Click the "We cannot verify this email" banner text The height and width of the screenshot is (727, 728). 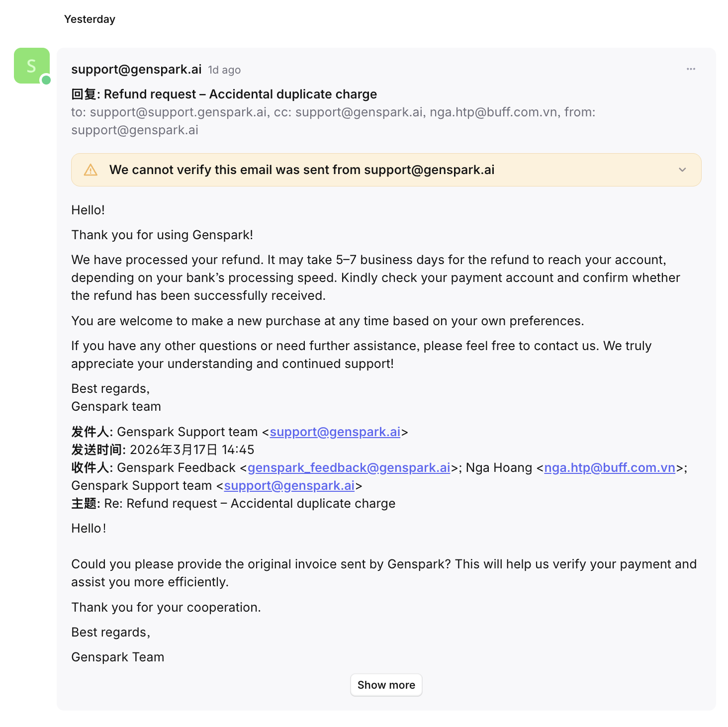tap(302, 170)
